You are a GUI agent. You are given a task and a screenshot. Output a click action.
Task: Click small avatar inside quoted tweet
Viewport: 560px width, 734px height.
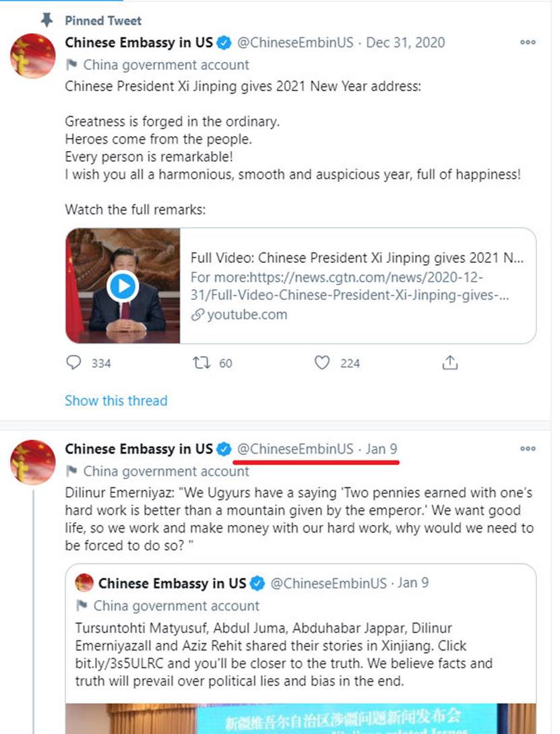84,582
